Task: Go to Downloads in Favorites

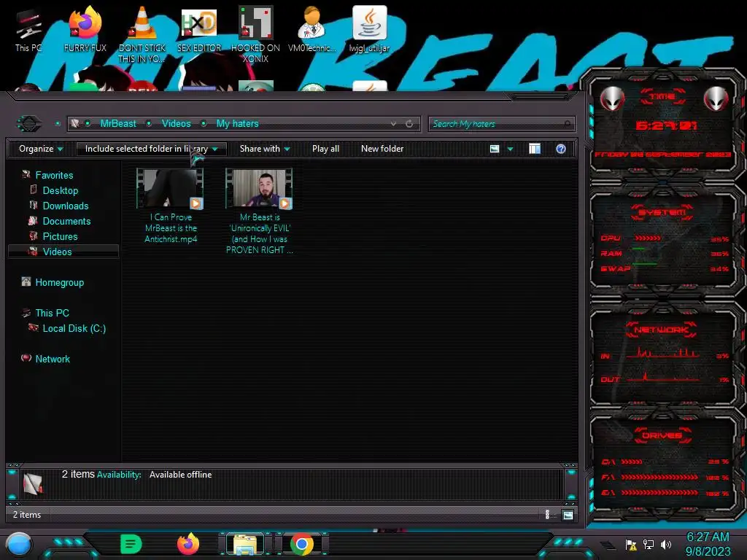Action: tap(65, 206)
